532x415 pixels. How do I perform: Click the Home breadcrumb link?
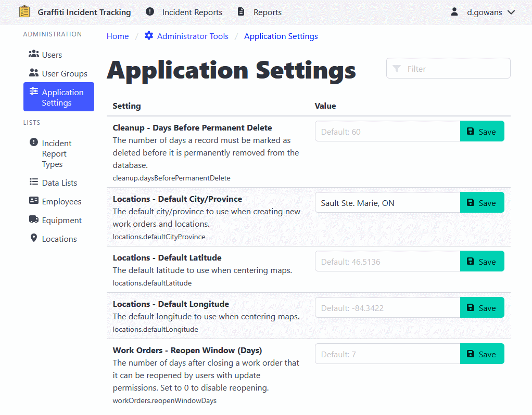(117, 36)
